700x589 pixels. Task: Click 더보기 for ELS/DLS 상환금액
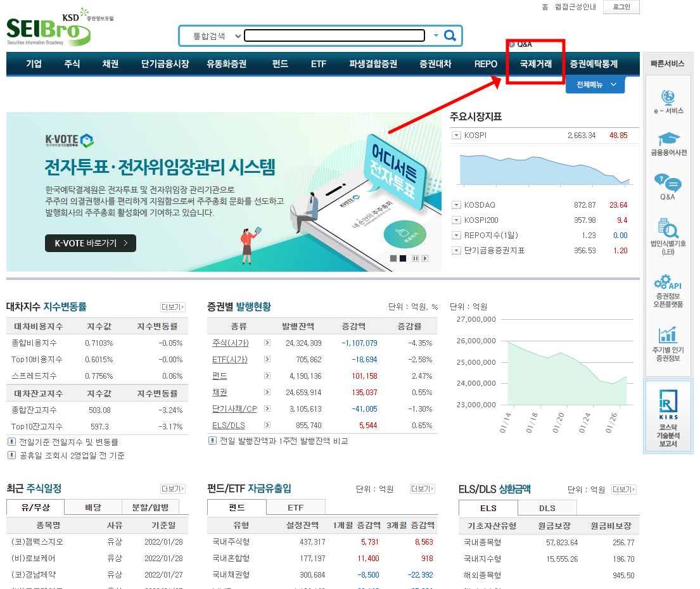click(623, 490)
